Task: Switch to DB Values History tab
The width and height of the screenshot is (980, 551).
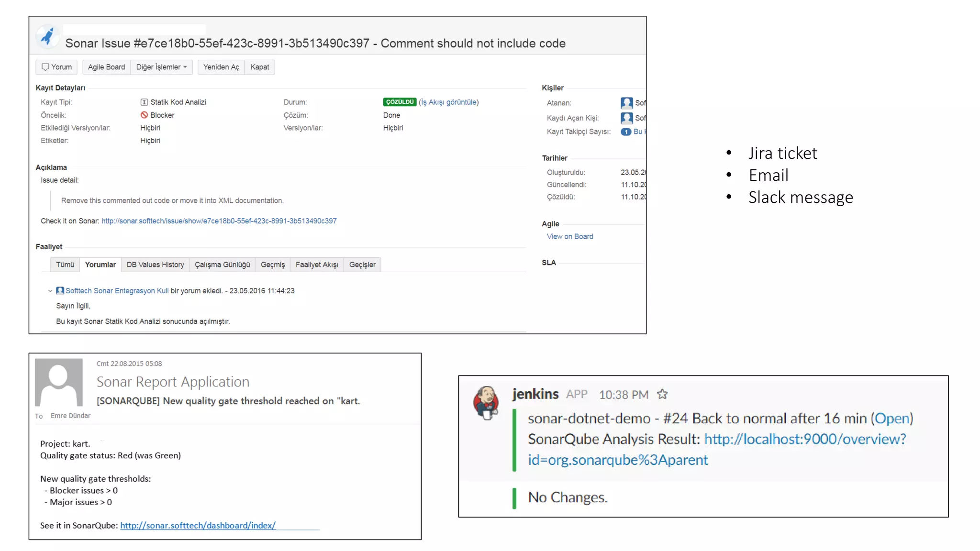Action: click(x=155, y=264)
